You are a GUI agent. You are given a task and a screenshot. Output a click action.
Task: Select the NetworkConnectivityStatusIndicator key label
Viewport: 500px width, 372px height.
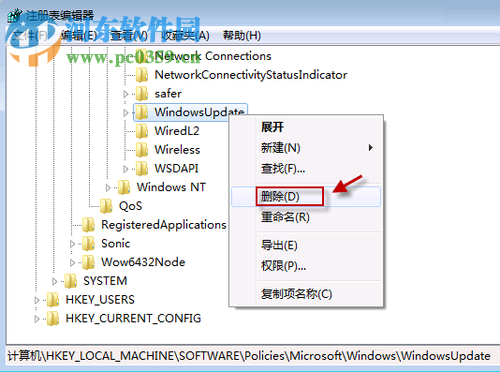251,75
